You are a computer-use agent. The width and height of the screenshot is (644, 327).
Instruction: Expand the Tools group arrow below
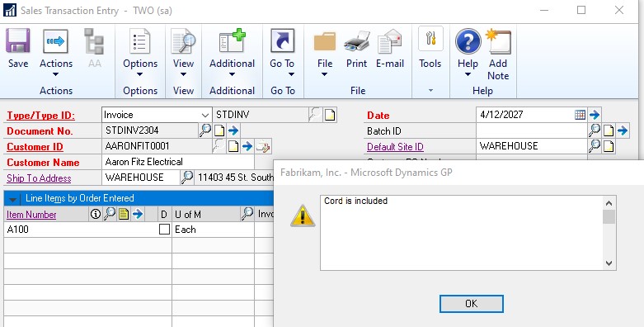coord(430,90)
